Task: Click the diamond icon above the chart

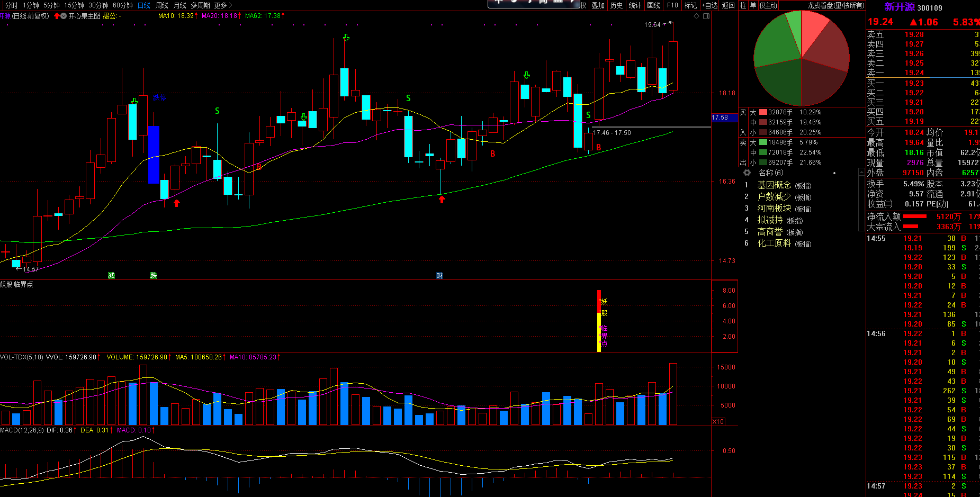Action: click(x=696, y=16)
